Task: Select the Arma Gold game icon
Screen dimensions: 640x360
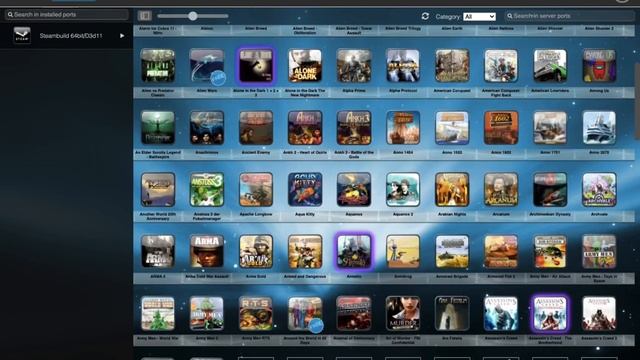Action: (x=256, y=251)
